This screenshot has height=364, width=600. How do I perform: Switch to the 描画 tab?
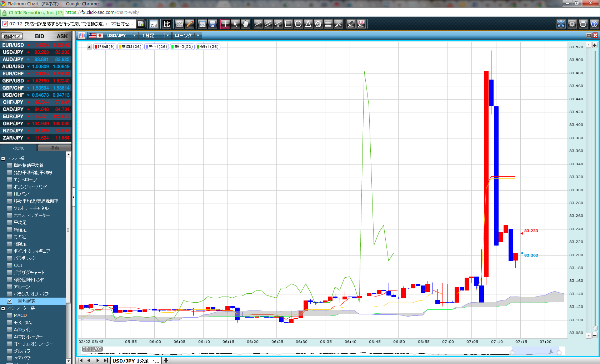point(54,148)
